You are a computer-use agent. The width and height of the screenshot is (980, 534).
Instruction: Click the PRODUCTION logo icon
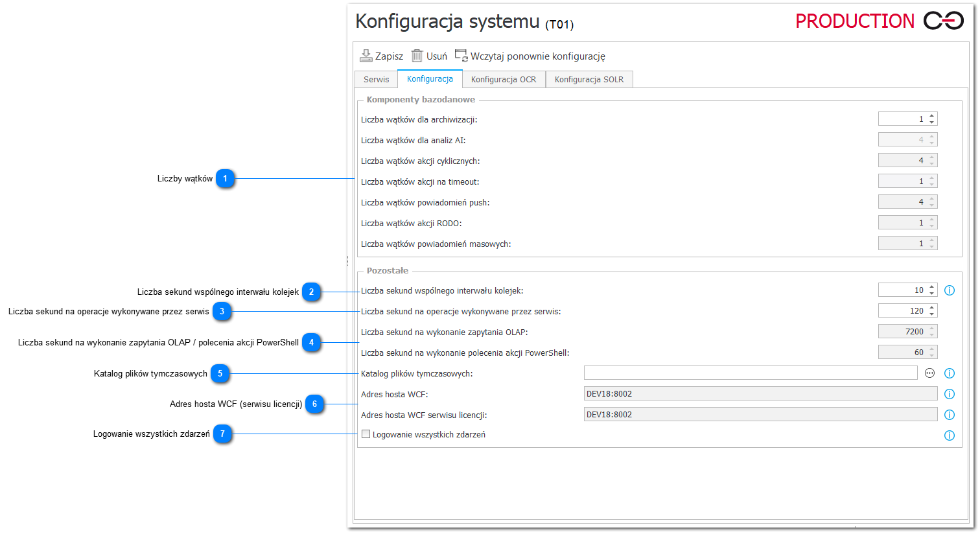(x=944, y=21)
